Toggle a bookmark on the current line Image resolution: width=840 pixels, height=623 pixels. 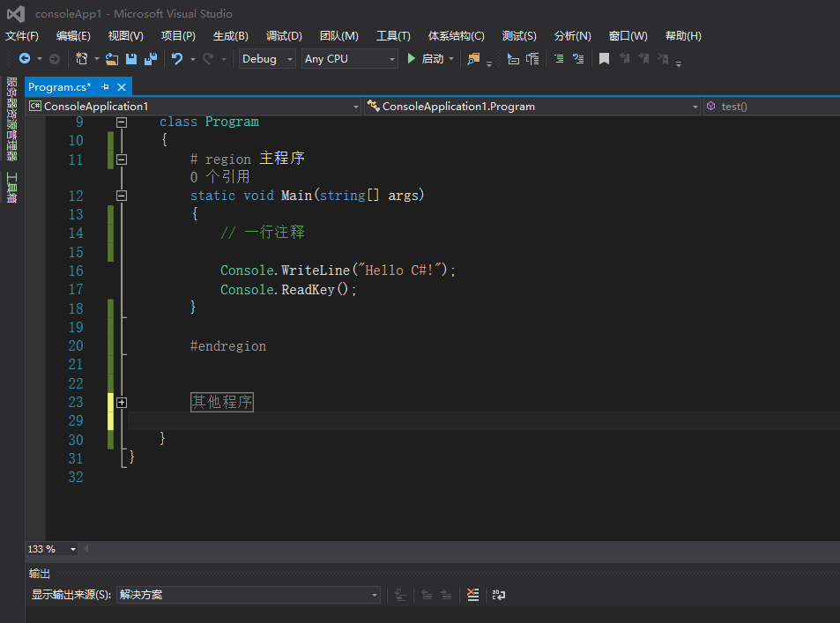[605, 58]
